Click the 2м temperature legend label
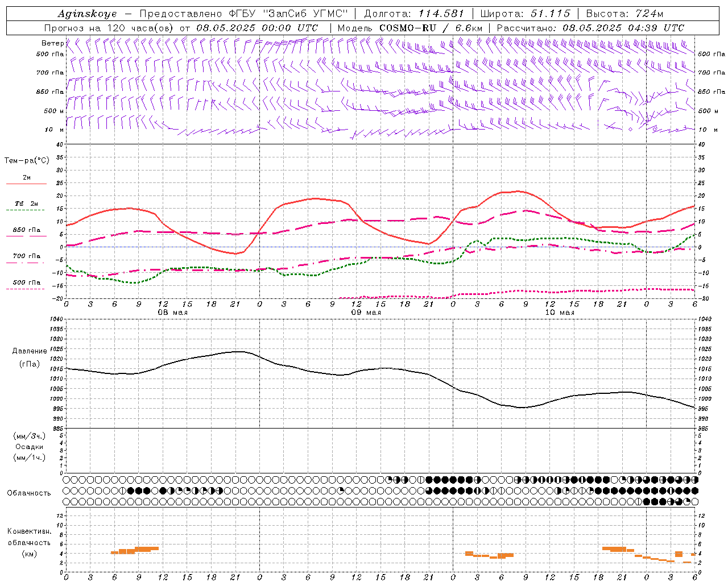Screen dimensions: 728x582 pyautogui.click(x=27, y=177)
